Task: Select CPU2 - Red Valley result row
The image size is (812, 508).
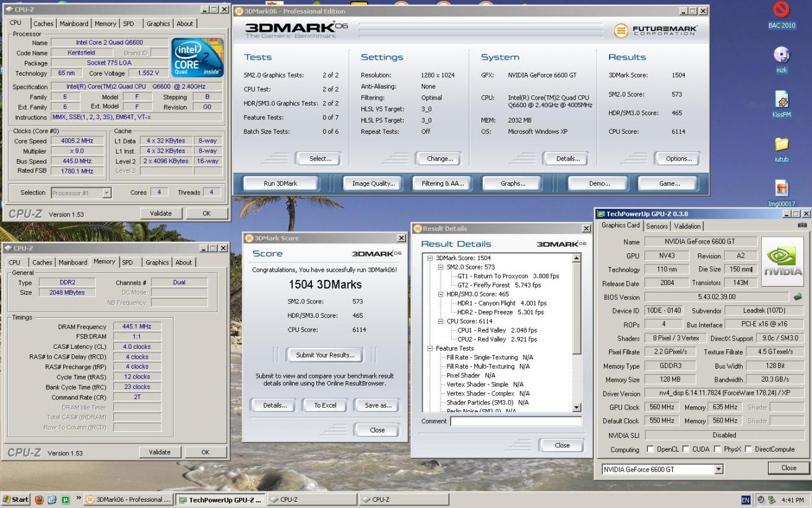Action: point(497,339)
